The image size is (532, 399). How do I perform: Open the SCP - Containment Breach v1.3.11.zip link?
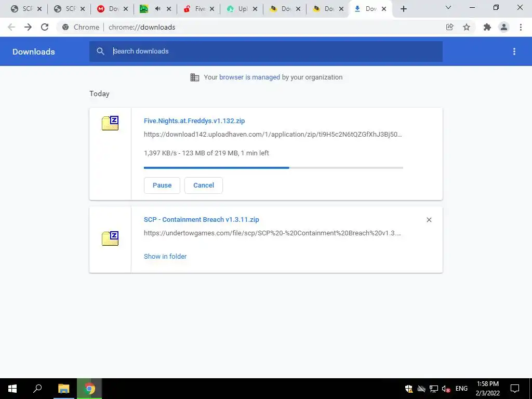point(201,220)
